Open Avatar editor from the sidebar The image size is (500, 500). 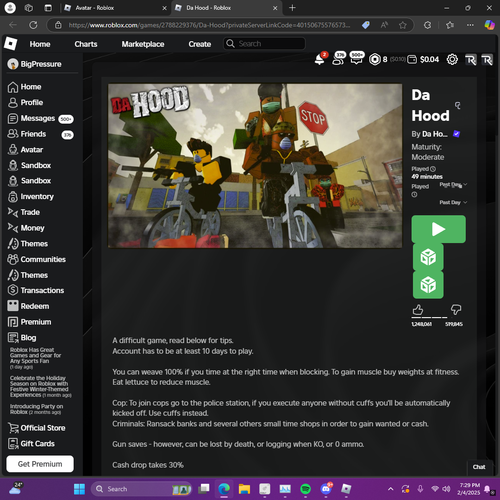pos(25,150)
